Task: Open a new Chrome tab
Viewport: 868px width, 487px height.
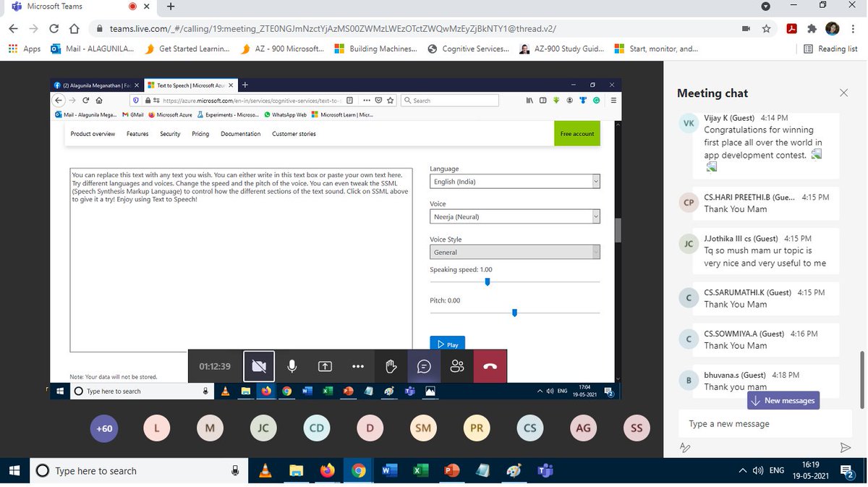Action: point(171,6)
